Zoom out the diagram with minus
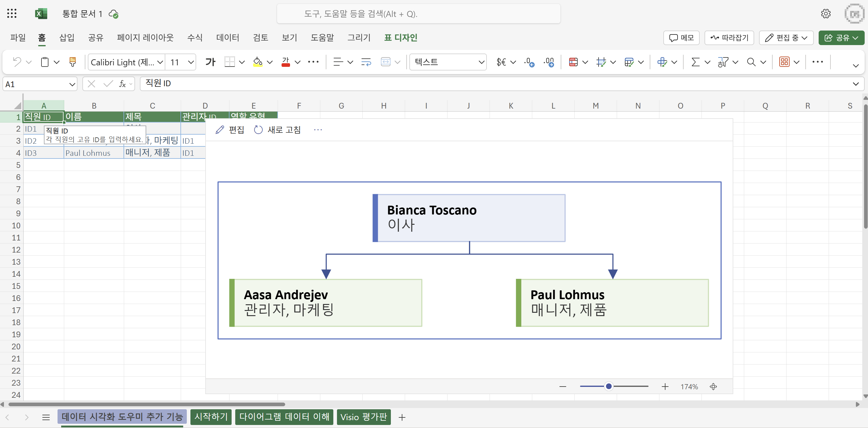 tap(563, 387)
